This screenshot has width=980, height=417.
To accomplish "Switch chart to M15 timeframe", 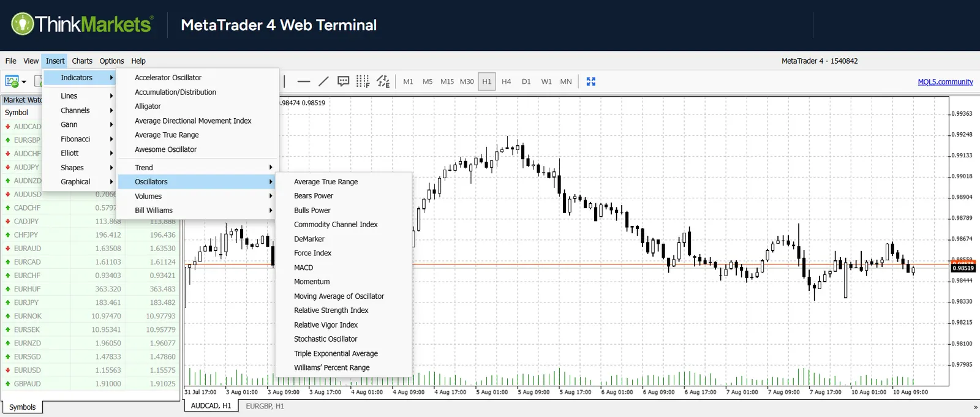I will pyautogui.click(x=447, y=81).
